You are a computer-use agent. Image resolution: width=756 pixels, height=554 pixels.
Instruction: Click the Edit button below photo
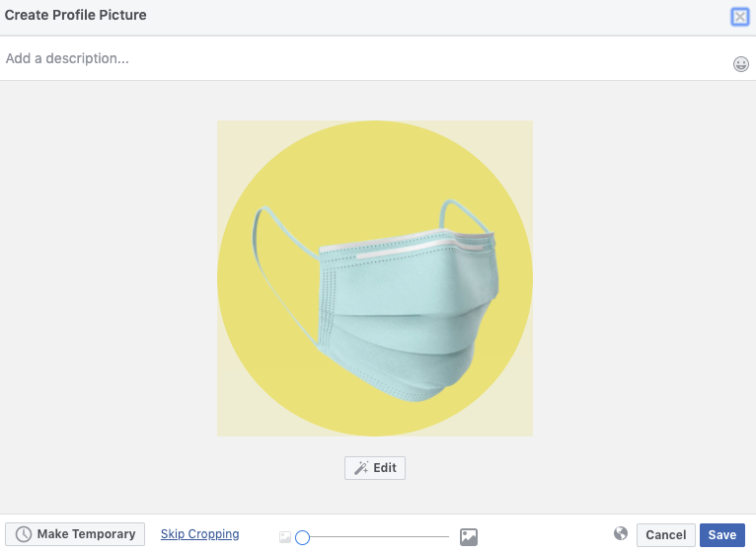(375, 468)
